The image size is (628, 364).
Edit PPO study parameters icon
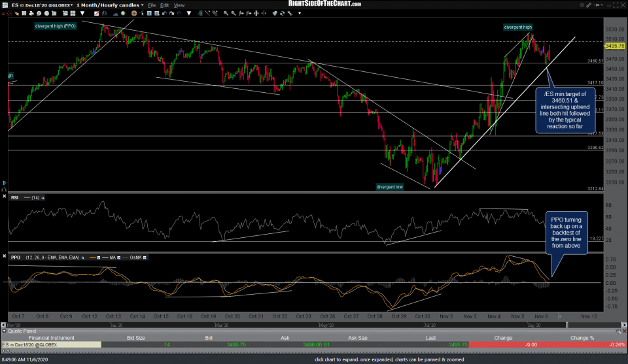[x=83, y=257]
